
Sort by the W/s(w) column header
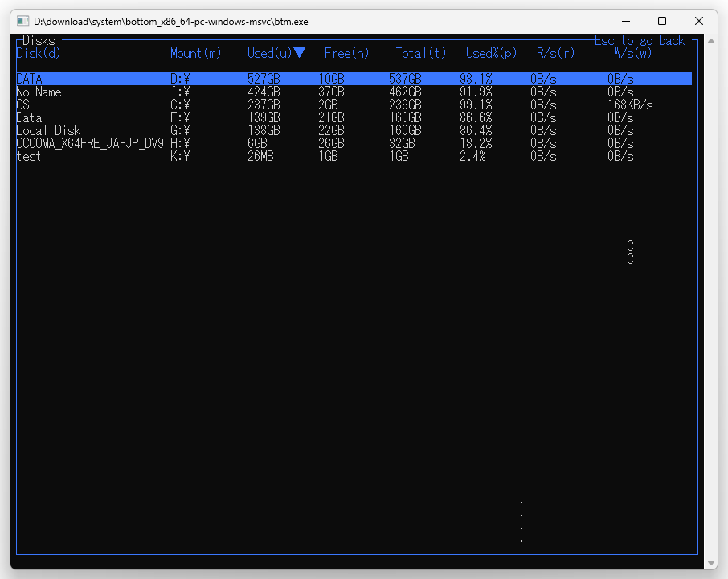tap(632, 53)
